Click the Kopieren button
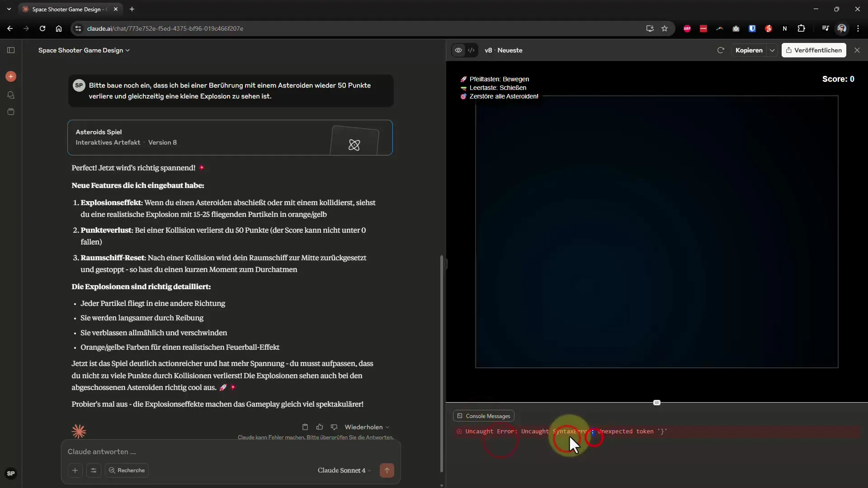The image size is (868, 488). (x=749, y=50)
